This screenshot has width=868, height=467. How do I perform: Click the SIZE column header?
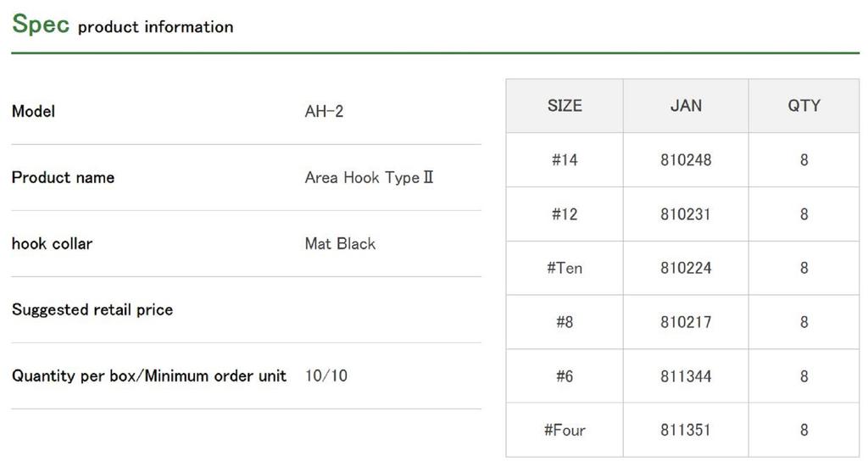click(565, 106)
